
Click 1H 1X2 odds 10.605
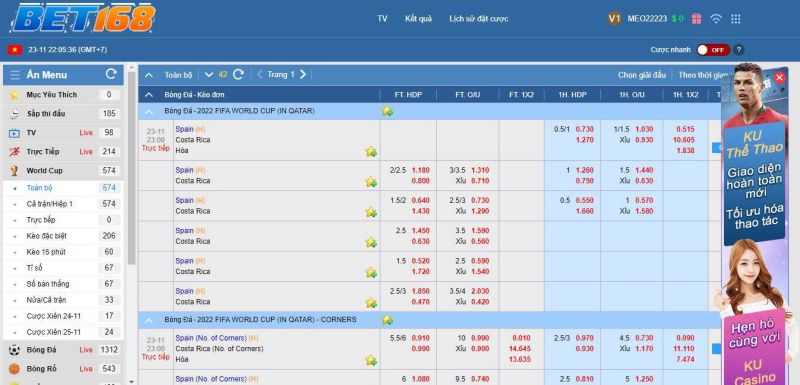pyautogui.click(x=684, y=140)
